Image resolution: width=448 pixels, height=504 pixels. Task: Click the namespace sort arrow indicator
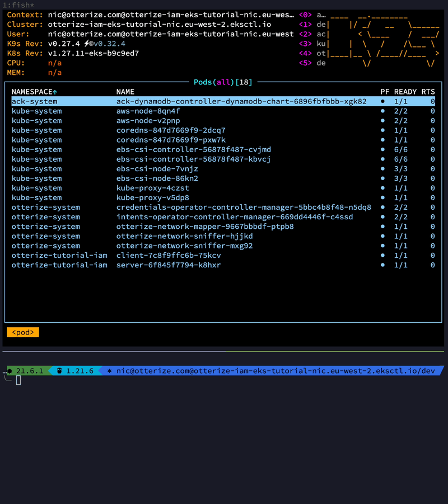pos(55,92)
